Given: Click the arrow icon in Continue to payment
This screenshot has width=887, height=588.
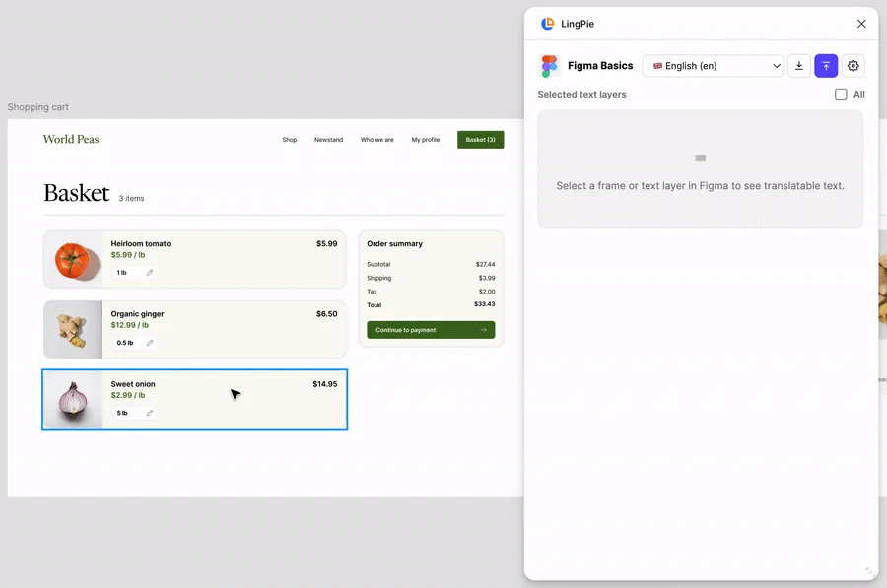Looking at the screenshot, I should [x=483, y=330].
